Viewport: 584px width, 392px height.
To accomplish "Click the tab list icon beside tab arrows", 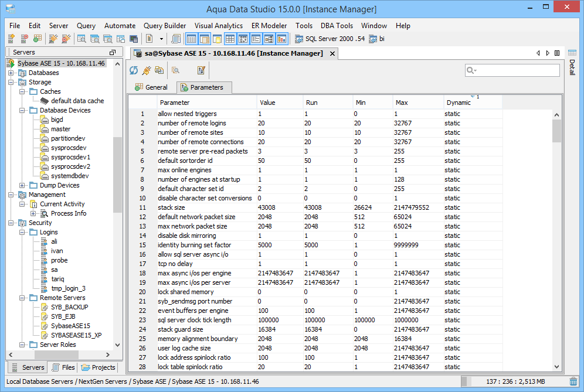I will (x=557, y=53).
